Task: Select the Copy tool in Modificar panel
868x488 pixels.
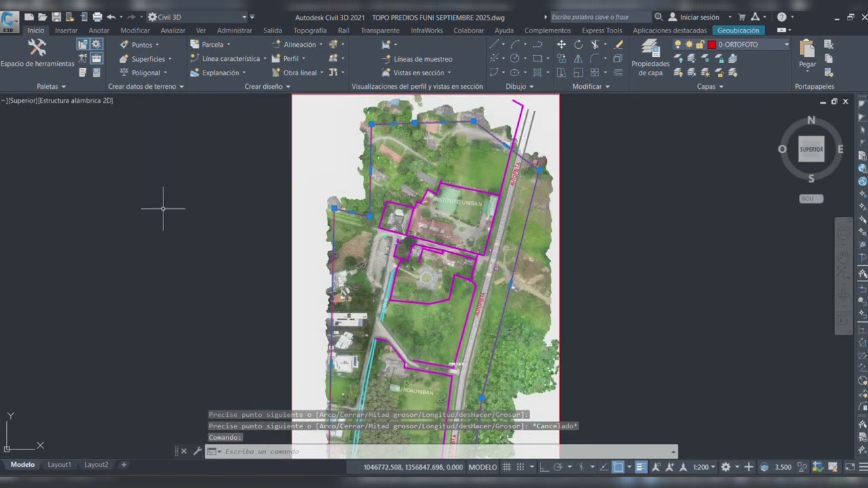Action: tap(561, 59)
